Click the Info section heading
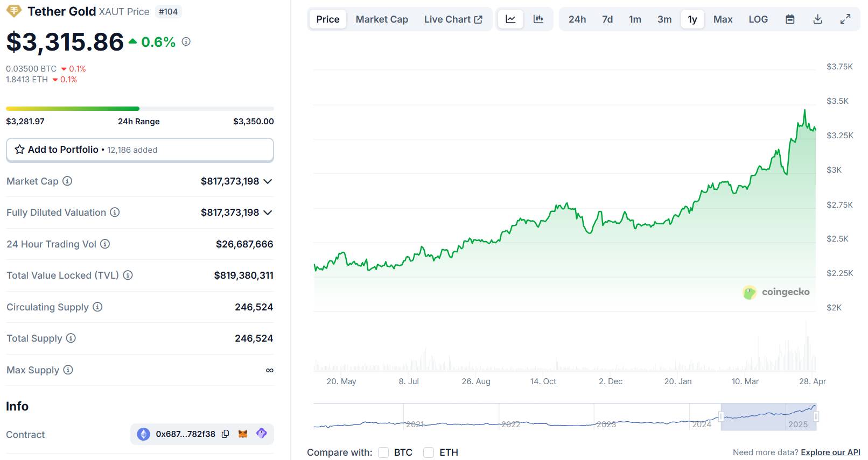868x460 pixels. (x=17, y=406)
